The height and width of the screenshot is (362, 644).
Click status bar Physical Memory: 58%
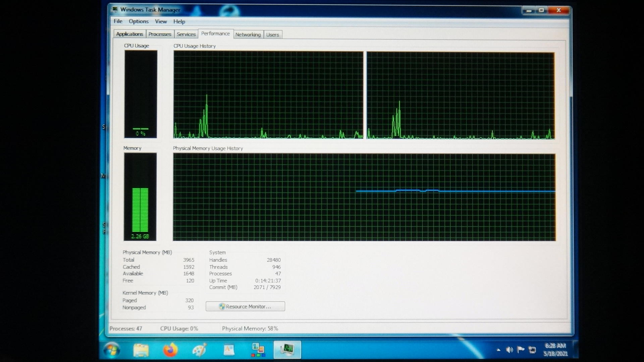pyautogui.click(x=250, y=328)
